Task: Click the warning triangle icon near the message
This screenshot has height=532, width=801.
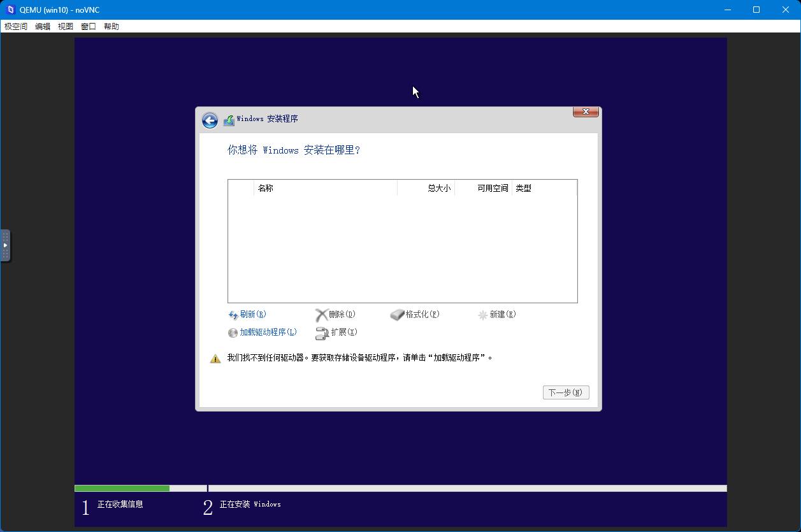Action: [x=215, y=357]
